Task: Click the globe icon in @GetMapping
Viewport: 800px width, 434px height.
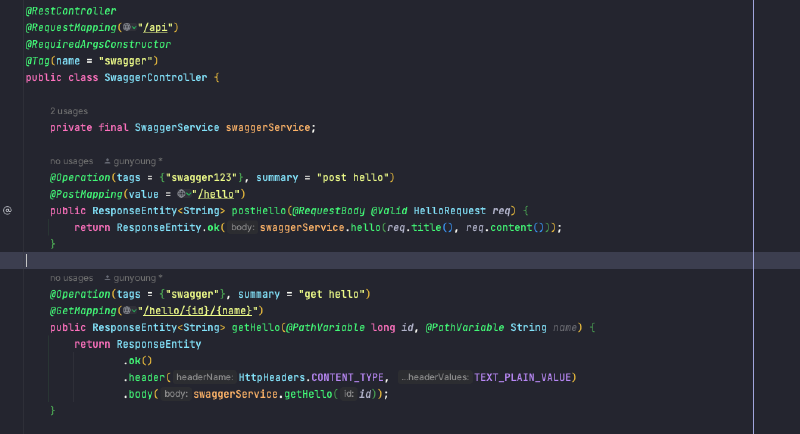Action: 126,310
